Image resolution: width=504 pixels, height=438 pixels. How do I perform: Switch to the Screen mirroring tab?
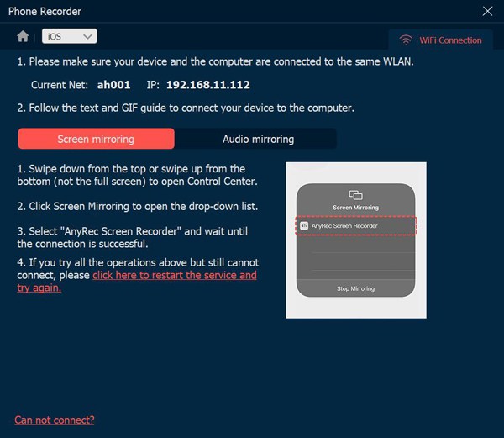coord(97,139)
